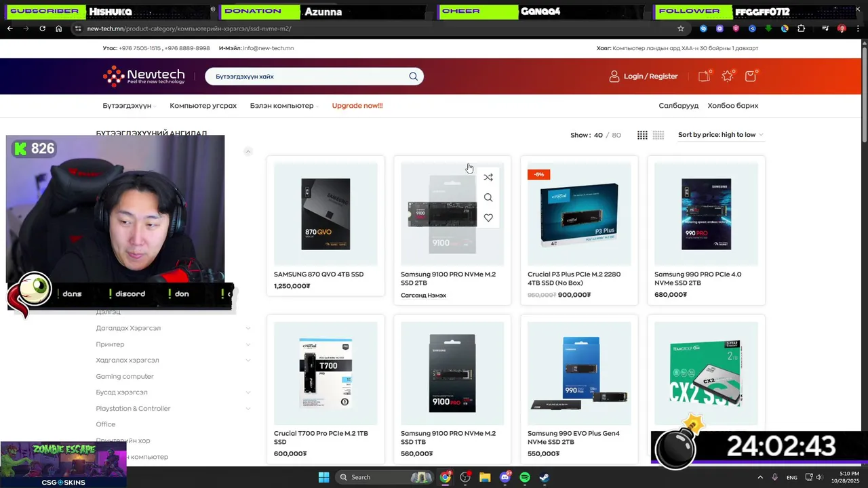The image size is (868, 488).
Task: Open Steam from the taskbar
Action: tap(545, 477)
